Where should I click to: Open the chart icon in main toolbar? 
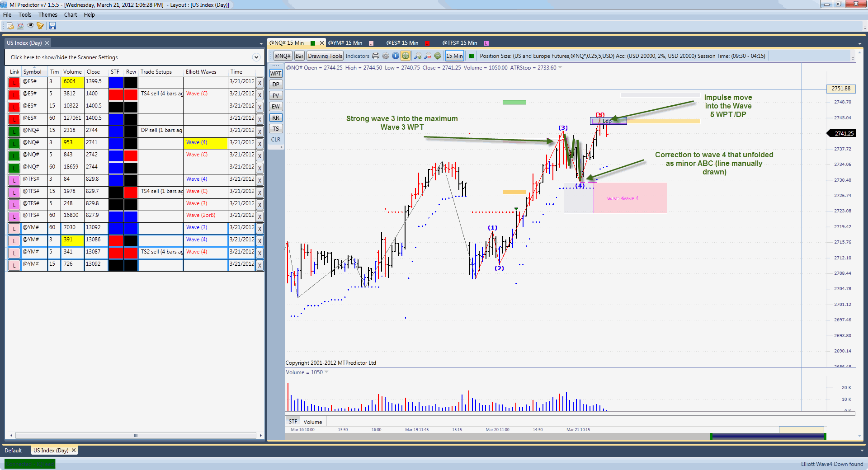point(20,26)
